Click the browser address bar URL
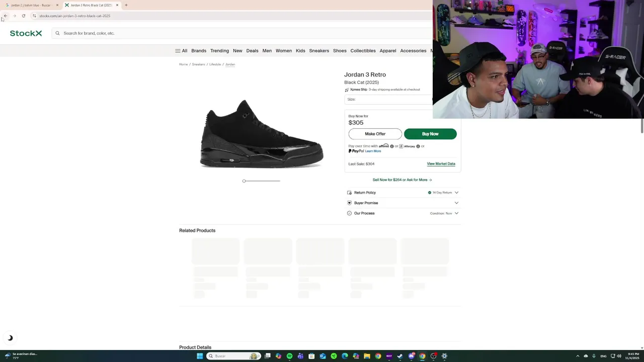The width and height of the screenshot is (644, 362). point(74,16)
